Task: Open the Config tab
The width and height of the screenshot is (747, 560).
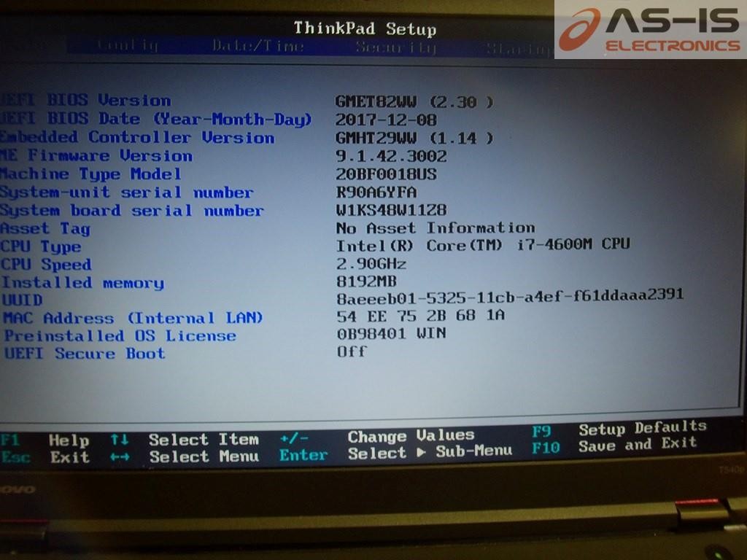Action: tap(127, 46)
